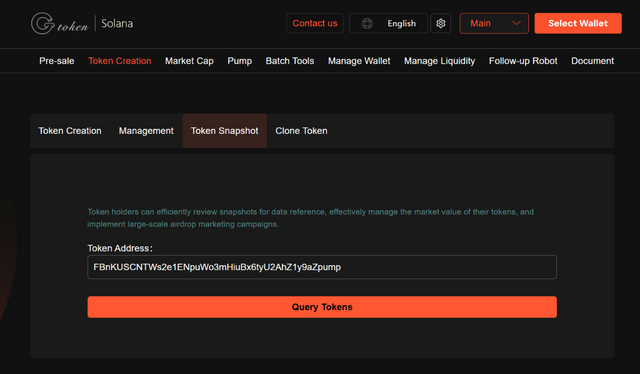Image resolution: width=640 pixels, height=374 pixels.
Task: Switch to the Management tab
Action: [x=146, y=131]
